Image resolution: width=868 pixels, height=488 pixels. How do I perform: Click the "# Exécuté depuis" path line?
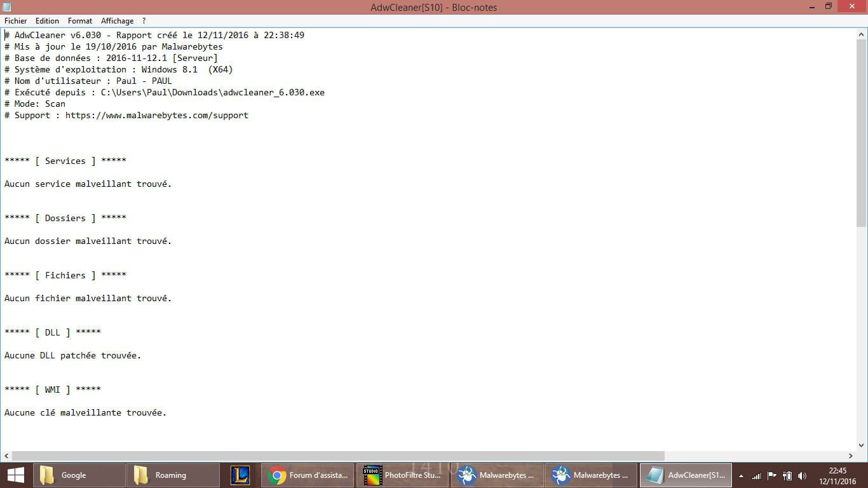165,92
